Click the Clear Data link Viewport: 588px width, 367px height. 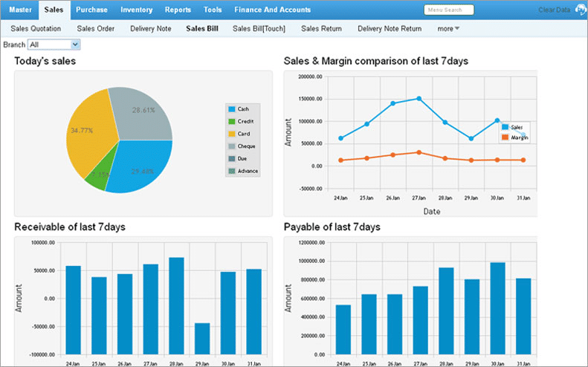pos(554,10)
